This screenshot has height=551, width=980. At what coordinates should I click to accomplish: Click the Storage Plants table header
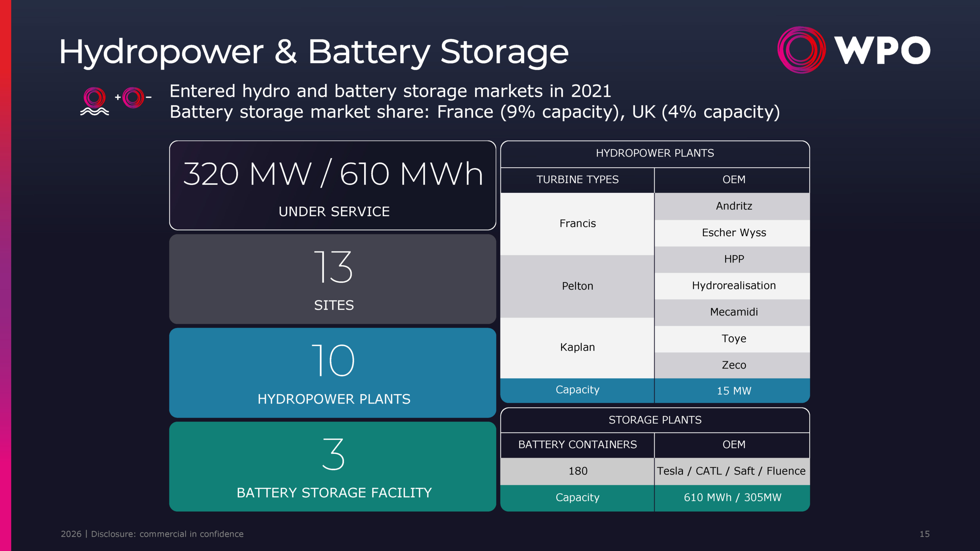pos(655,420)
